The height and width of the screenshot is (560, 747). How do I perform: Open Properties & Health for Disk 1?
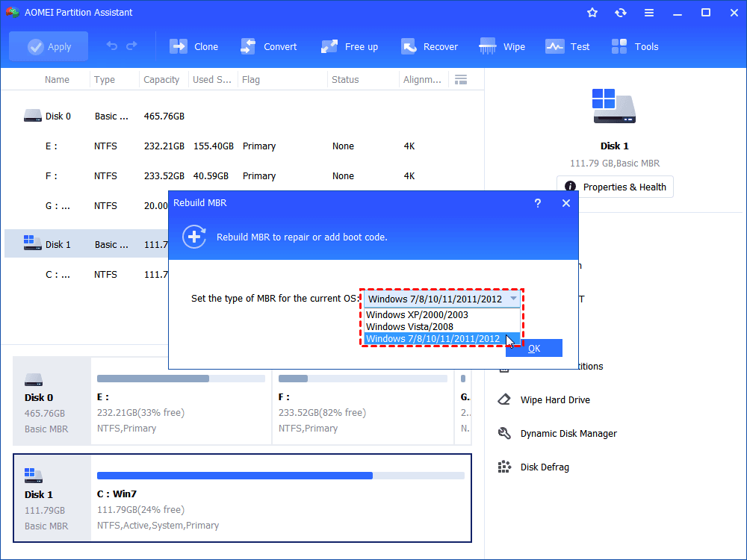click(x=615, y=187)
